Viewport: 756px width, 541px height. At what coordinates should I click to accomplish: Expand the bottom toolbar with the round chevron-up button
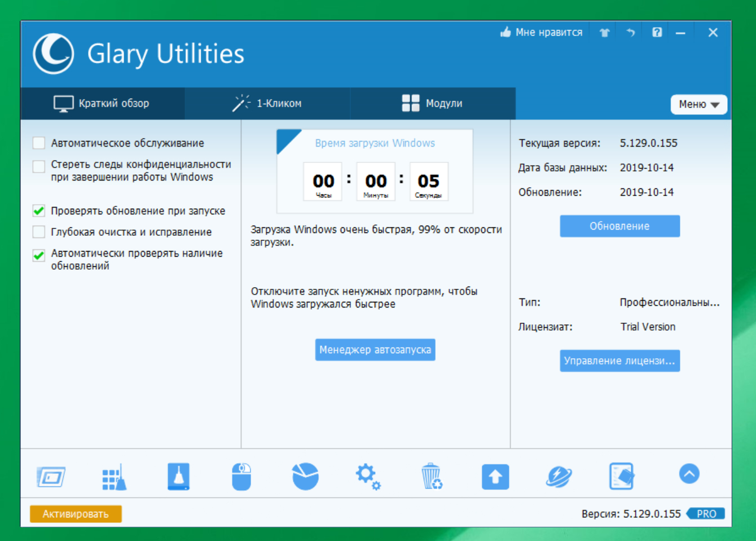pos(689,474)
